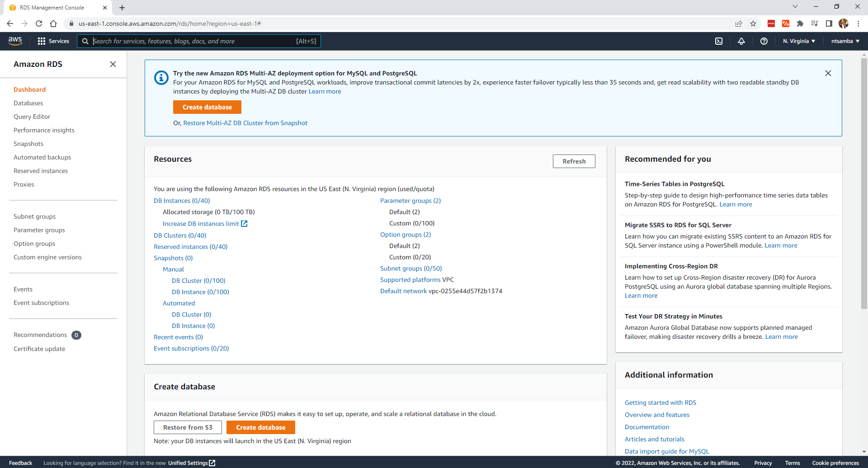868x468 pixels.
Task: Open the Chrome profile avatar
Action: pos(844,23)
